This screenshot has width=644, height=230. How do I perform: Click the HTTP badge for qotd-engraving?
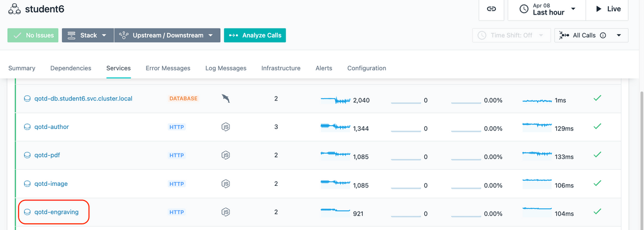click(x=177, y=212)
